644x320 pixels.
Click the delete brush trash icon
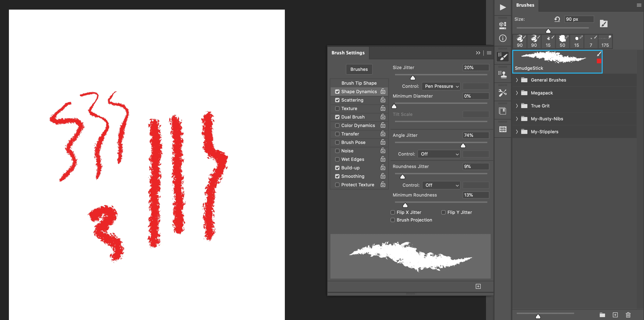[628, 315]
